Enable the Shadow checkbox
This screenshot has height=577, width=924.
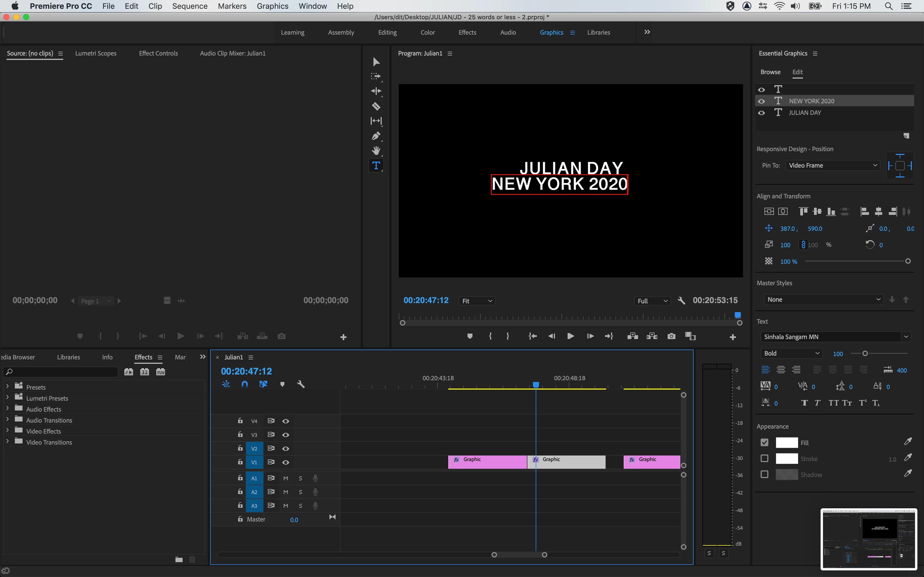765,474
